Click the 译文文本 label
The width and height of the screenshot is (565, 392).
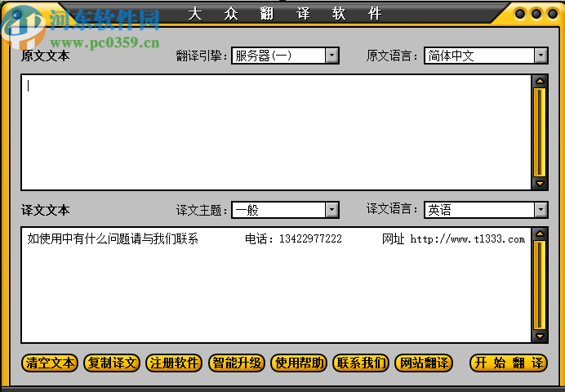tap(46, 210)
